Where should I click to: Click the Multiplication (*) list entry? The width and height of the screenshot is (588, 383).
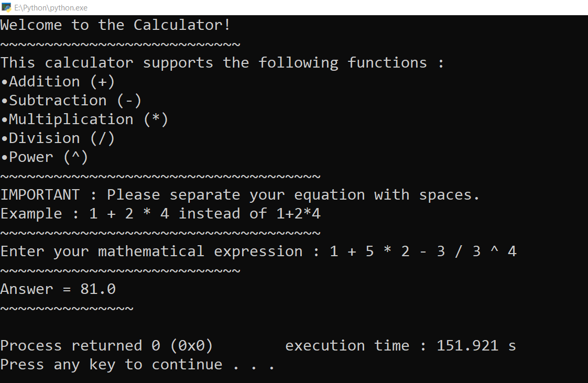(84, 119)
